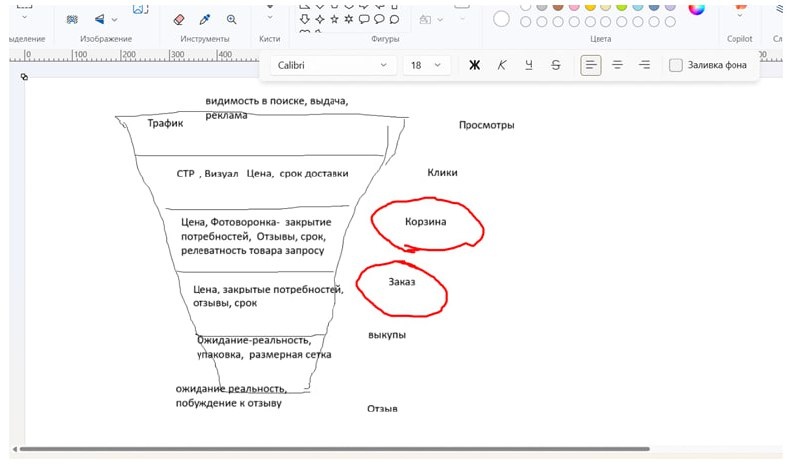Select the Color picker eyedropper tool
The image size is (800, 470).
205,19
